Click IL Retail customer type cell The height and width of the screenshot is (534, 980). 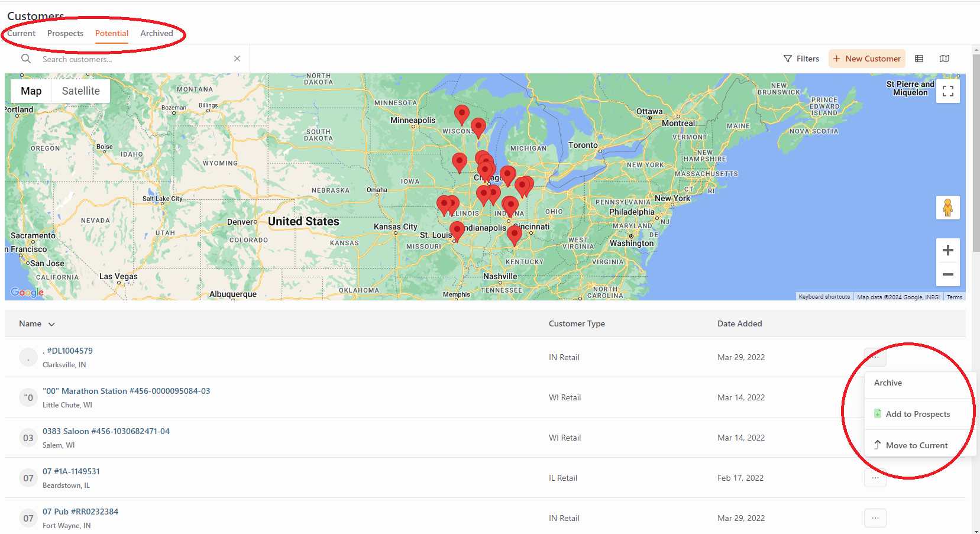tap(563, 478)
